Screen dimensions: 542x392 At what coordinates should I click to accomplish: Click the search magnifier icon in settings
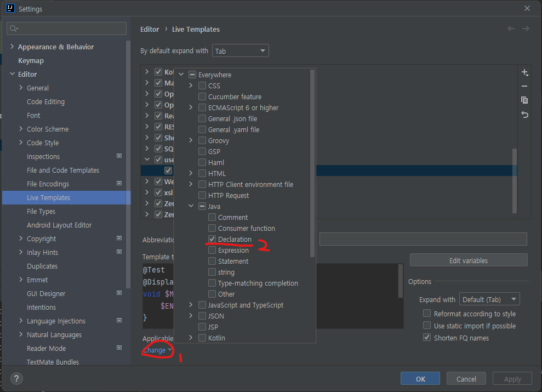click(14, 29)
